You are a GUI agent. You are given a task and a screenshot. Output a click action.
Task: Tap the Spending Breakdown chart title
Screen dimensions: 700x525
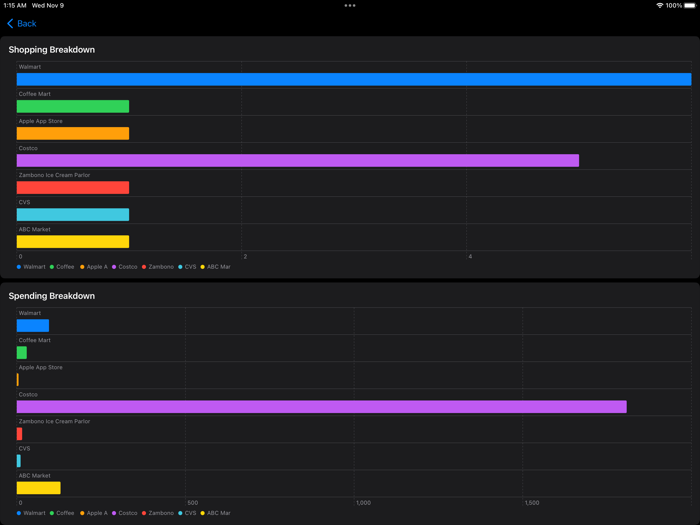pos(52,296)
